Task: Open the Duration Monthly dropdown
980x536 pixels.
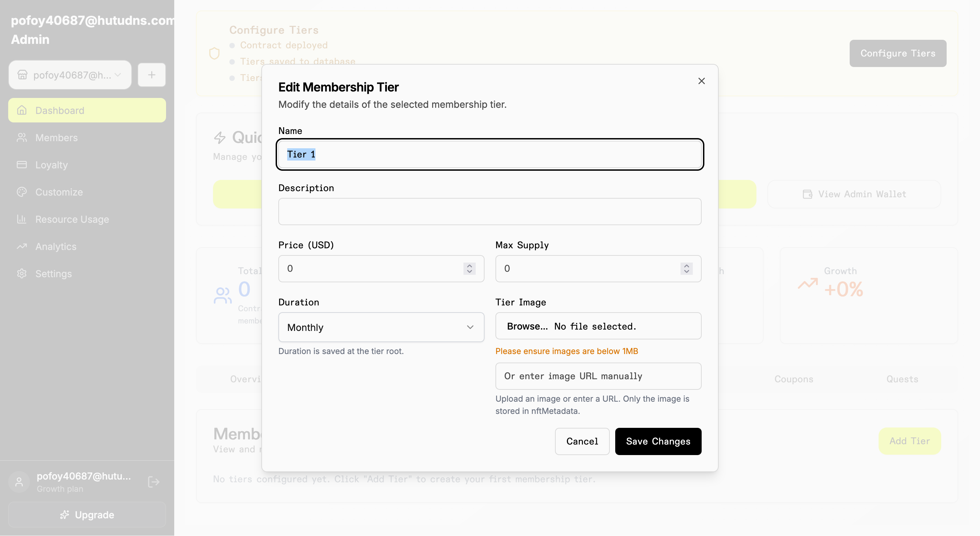Action: click(381, 327)
